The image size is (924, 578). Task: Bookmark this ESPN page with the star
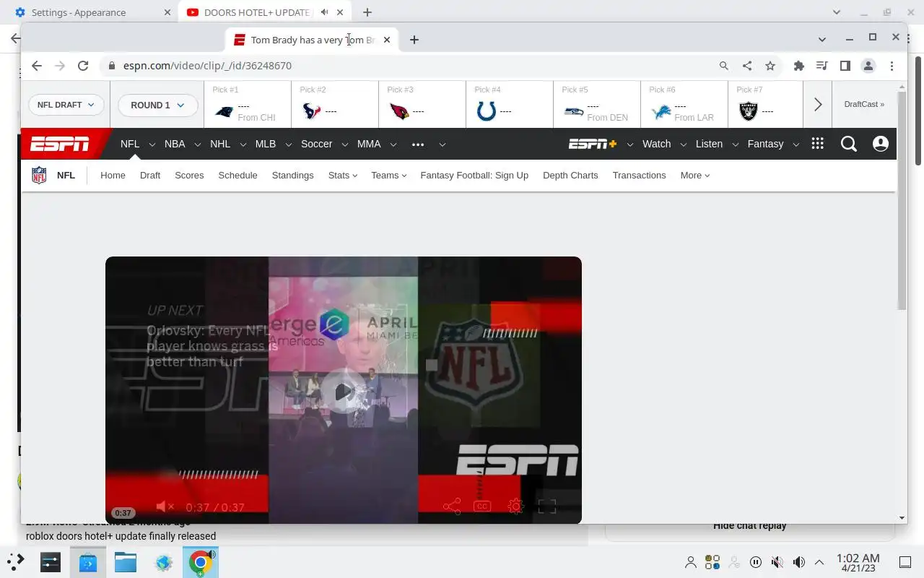coord(770,66)
